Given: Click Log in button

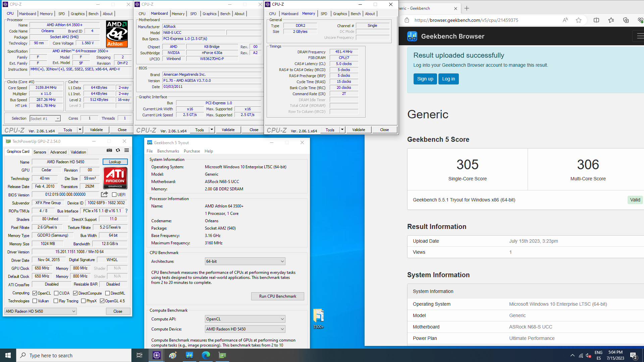Looking at the screenshot, I should pyautogui.click(x=448, y=79).
